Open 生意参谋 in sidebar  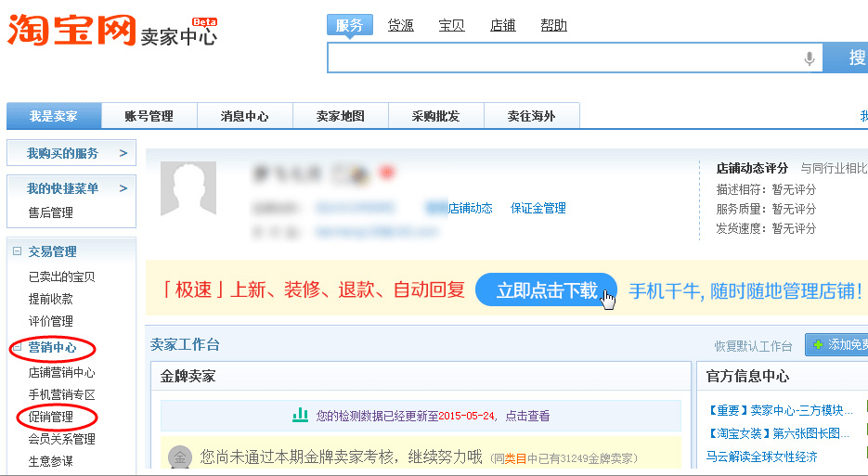[51, 461]
